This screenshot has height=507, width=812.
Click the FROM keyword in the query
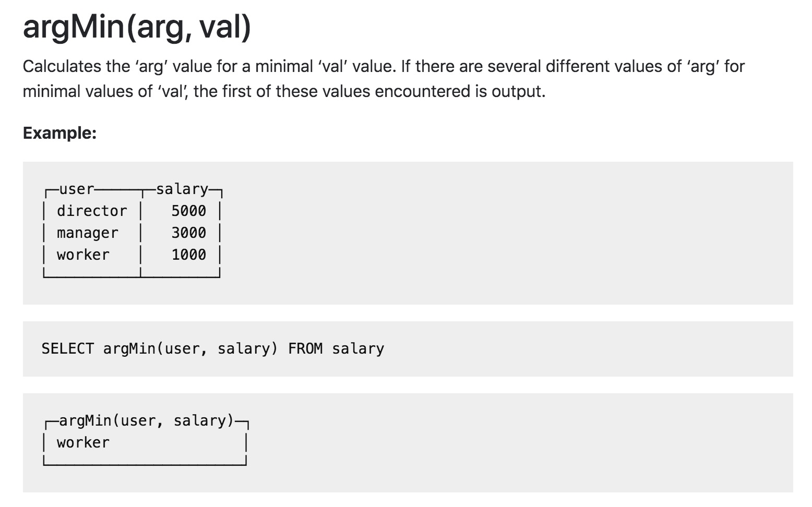click(305, 348)
